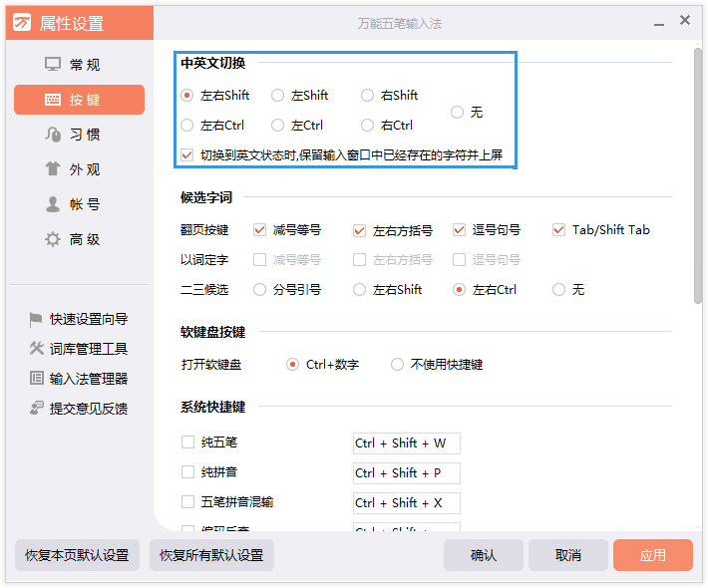Click the flag icon for 快速设置向导

(36, 319)
